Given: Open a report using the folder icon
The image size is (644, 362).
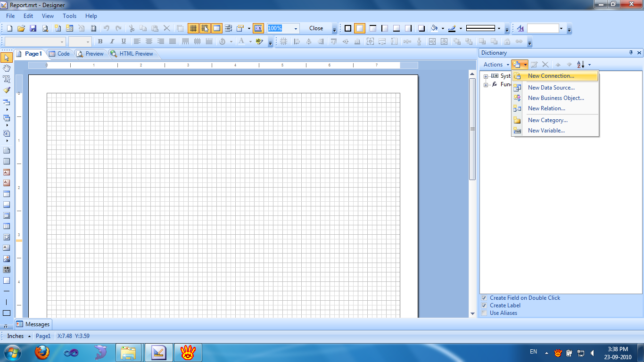Looking at the screenshot, I should (x=21, y=28).
